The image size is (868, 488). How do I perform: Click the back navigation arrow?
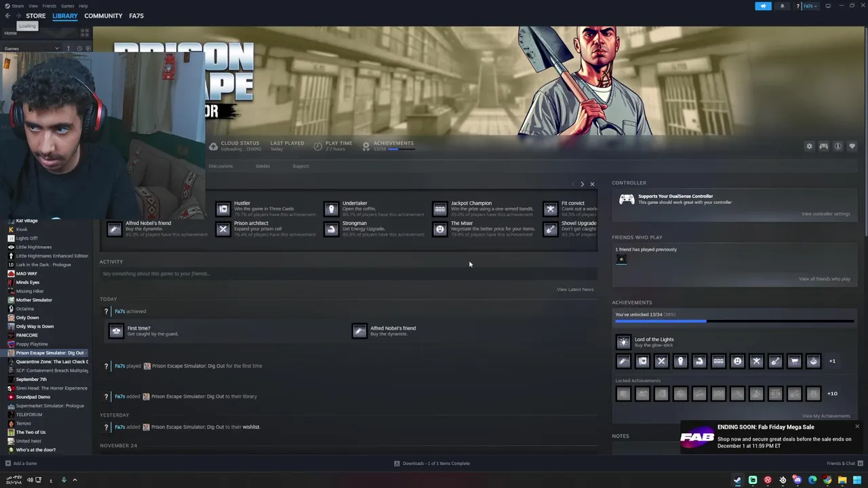pos(7,16)
